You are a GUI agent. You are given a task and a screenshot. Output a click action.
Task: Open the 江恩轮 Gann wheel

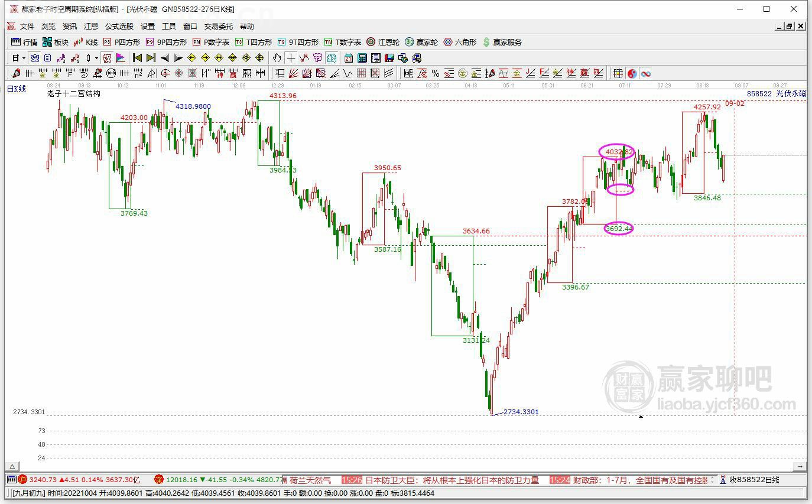click(x=383, y=42)
